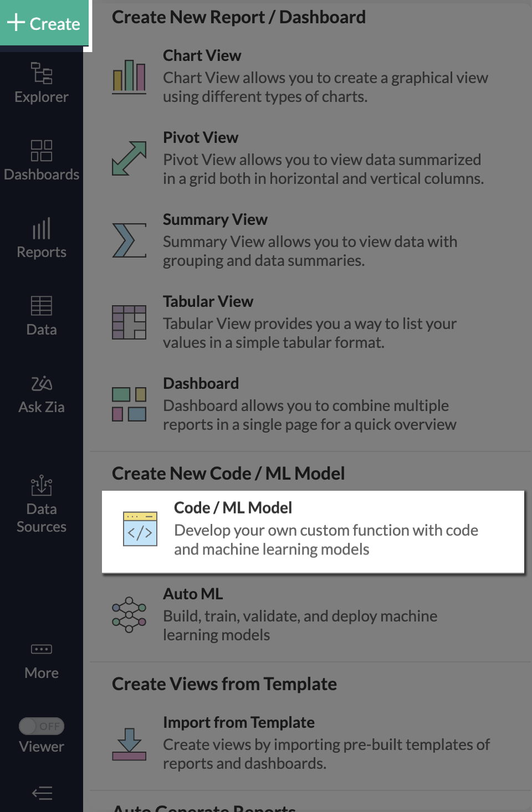The image size is (532, 812).
Task: Toggle the Viewer mode switch
Action: coord(42,726)
